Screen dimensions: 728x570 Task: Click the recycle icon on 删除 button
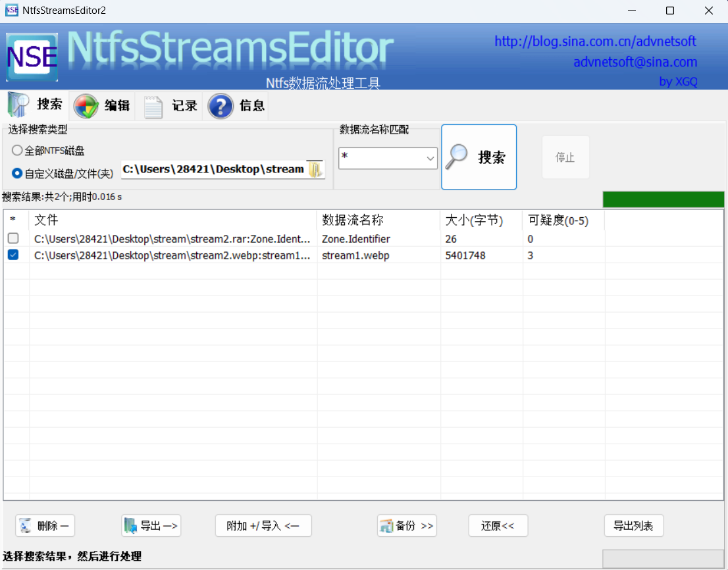click(26, 526)
